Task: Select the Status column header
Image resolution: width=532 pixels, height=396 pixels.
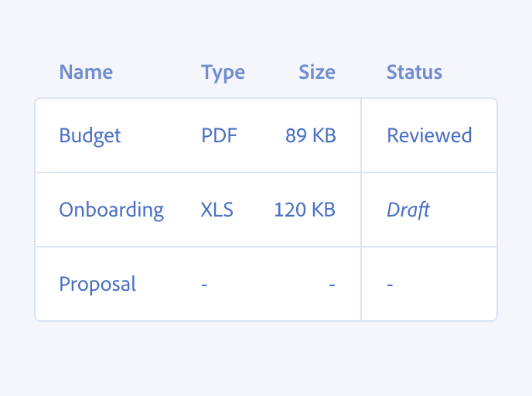Action: pos(414,73)
